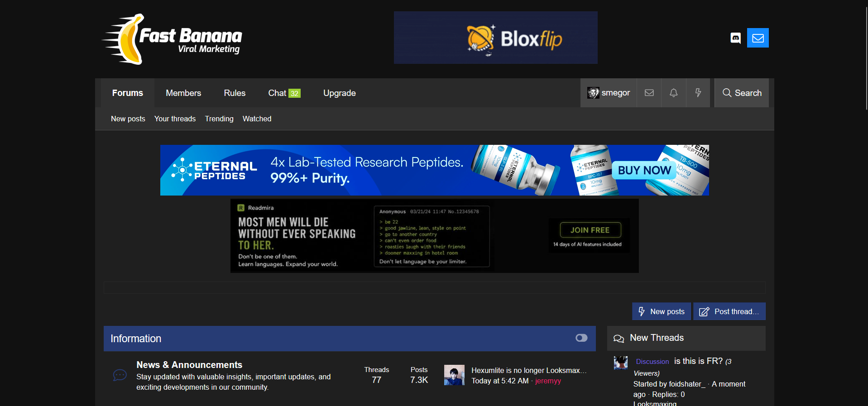Open smegor user account menu
Screen dimensions: 868x406
[x=609, y=93]
